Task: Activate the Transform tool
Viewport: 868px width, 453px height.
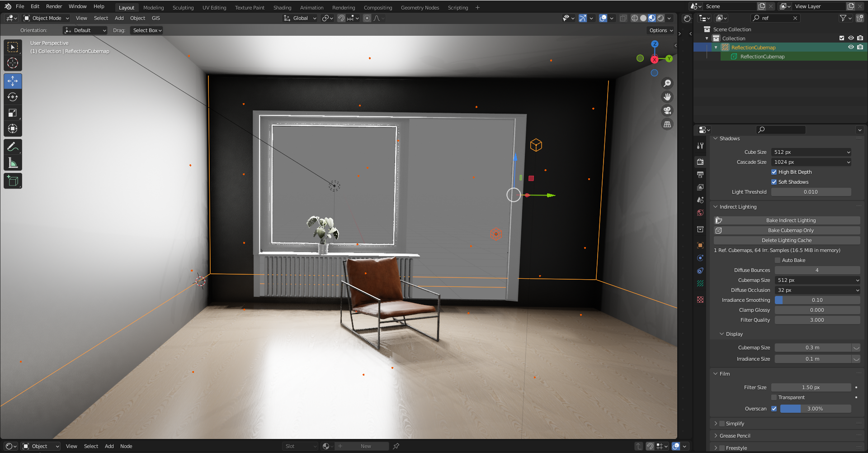Action: (x=13, y=129)
